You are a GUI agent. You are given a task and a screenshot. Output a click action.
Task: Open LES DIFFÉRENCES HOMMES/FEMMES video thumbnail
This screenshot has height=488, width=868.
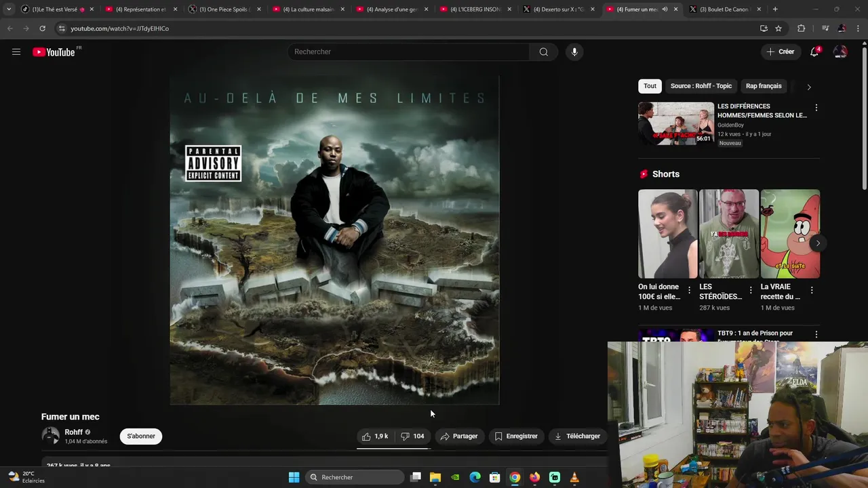[676, 123]
